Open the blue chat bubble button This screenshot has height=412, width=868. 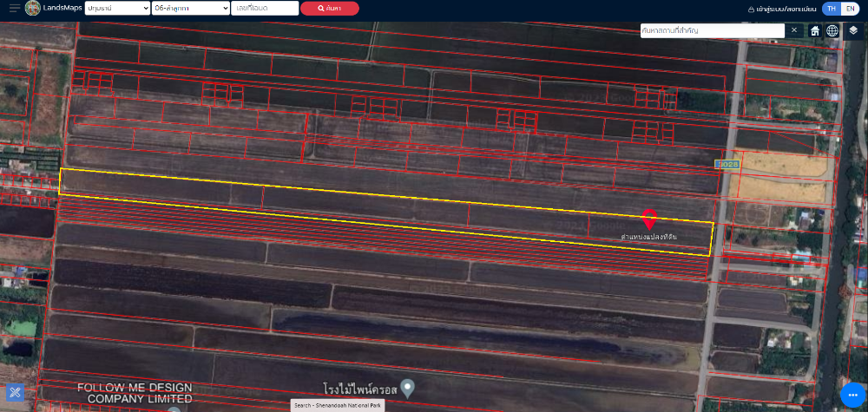tap(852, 395)
